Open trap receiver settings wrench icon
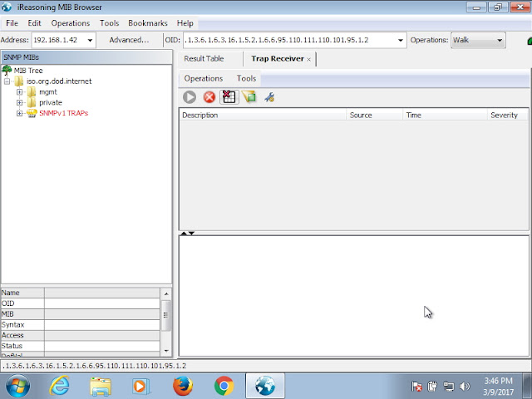This screenshot has height=399, width=532. [269, 97]
